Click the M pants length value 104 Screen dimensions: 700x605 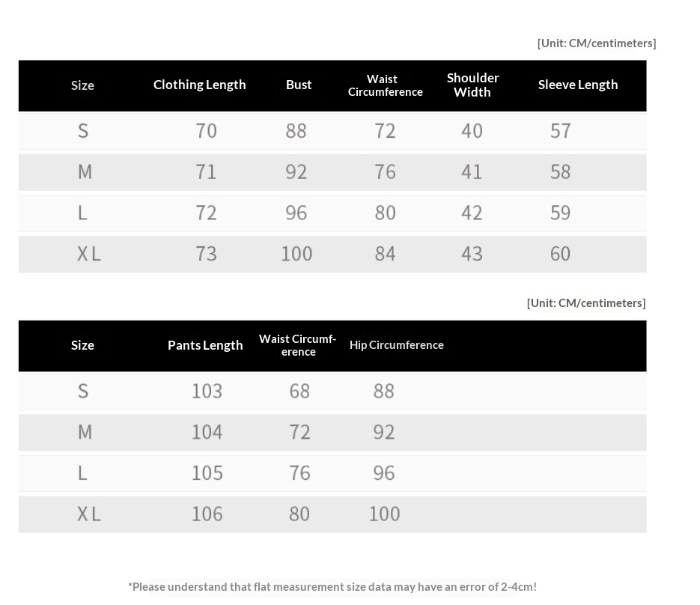click(x=207, y=432)
